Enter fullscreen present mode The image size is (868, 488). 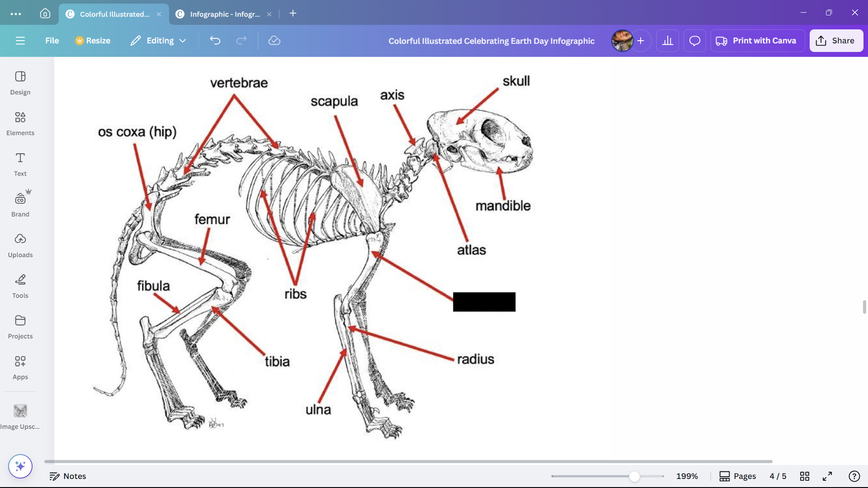(x=827, y=476)
